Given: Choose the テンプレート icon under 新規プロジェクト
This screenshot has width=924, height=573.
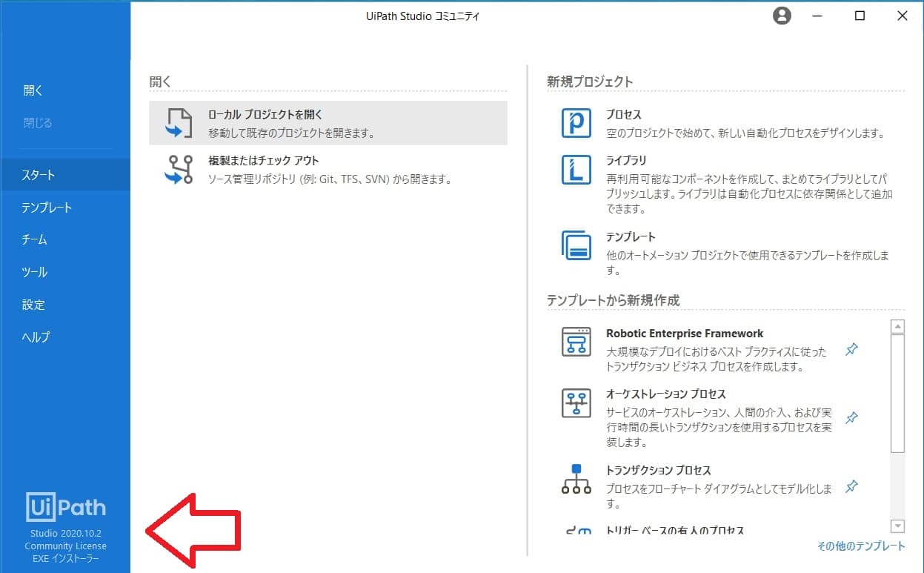Looking at the screenshot, I should tap(576, 245).
